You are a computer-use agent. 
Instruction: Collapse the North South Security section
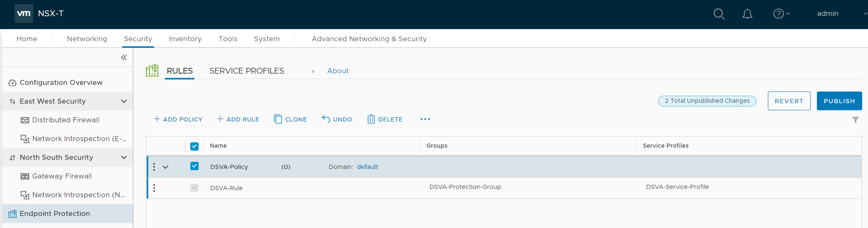coord(123,157)
